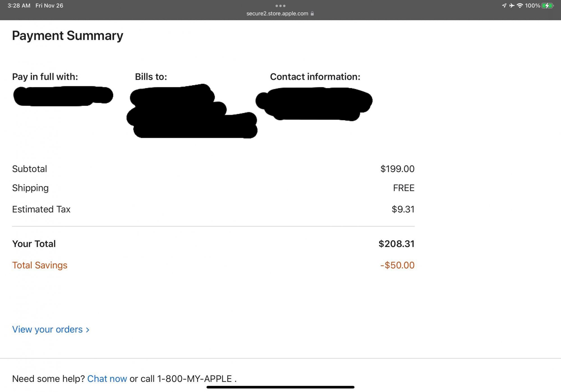This screenshot has height=392, width=561.
Task: Expand orders via the chevron arrow
Action: tap(88, 330)
